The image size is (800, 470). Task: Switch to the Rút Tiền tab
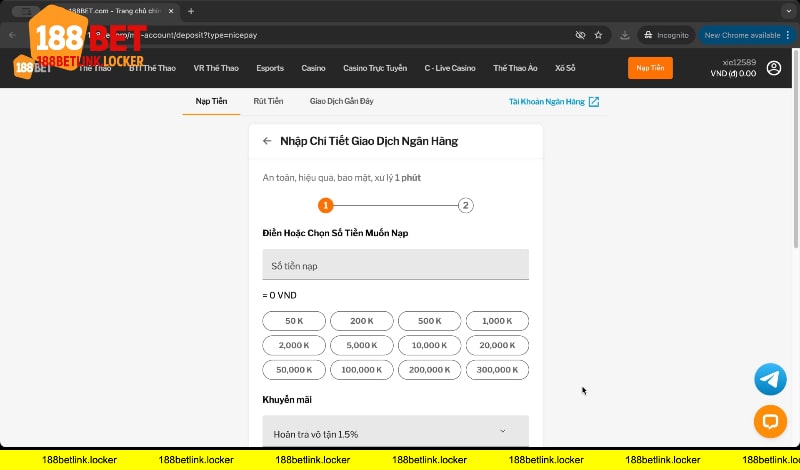pos(268,101)
